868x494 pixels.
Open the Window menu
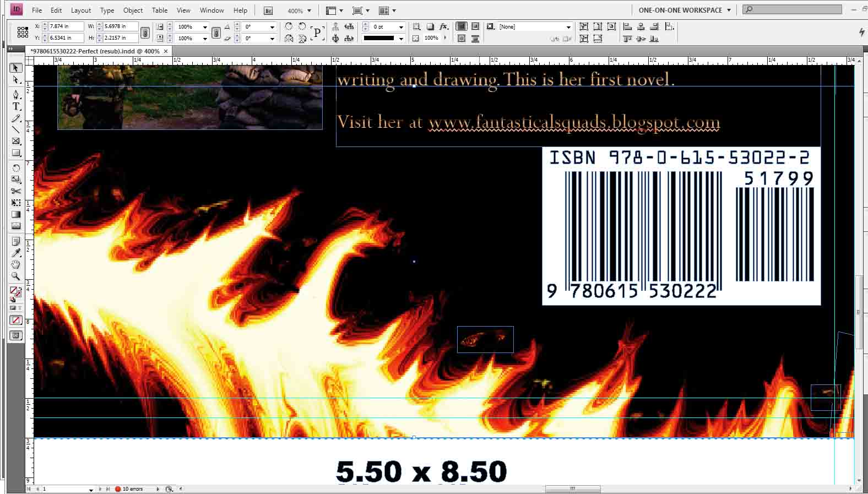(x=211, y=10)
